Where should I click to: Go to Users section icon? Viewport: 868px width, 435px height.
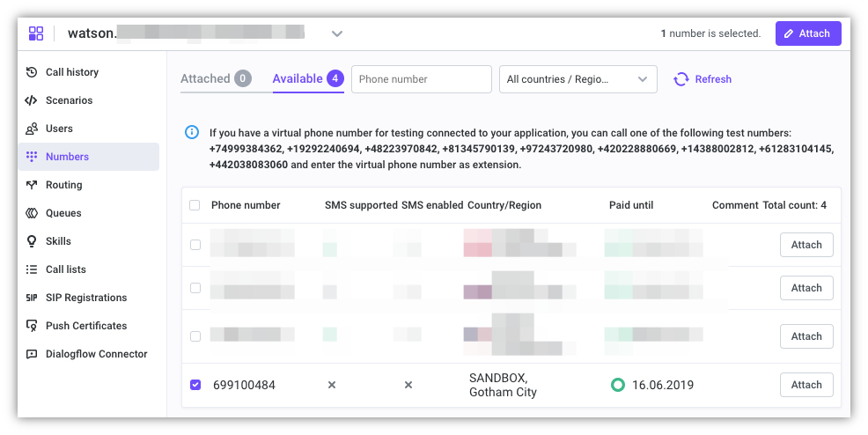click(x=32, y=129)
